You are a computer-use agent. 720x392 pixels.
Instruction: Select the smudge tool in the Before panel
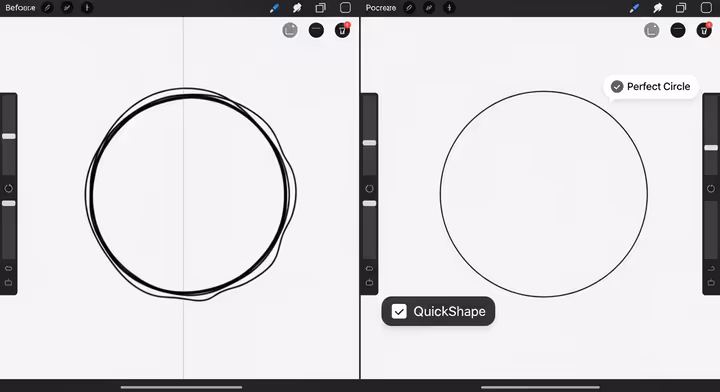(297, 8)
